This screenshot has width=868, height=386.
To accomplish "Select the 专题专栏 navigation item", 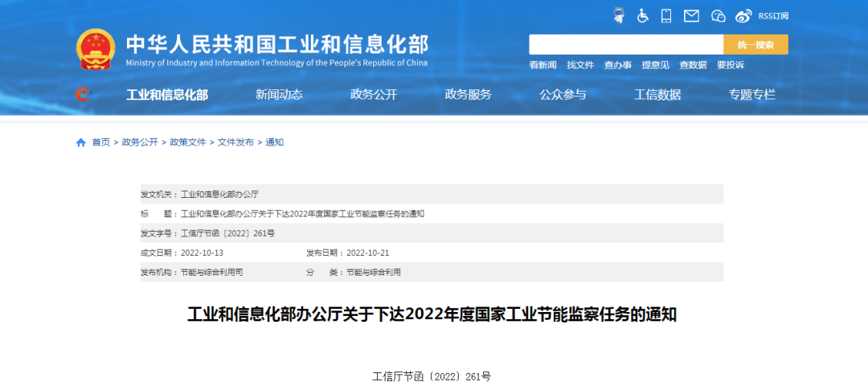I will (x=752, y=95).
